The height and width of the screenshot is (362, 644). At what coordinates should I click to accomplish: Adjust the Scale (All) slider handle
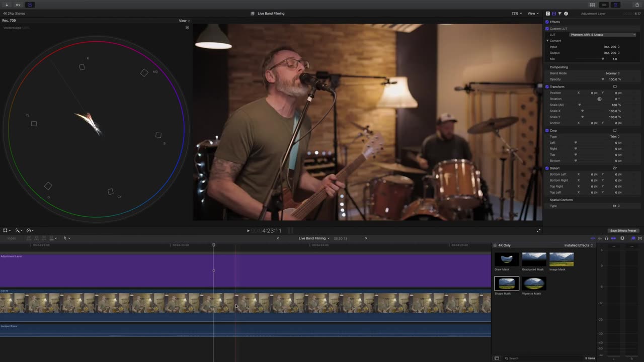pyautogui.click(x=580, y=105)
